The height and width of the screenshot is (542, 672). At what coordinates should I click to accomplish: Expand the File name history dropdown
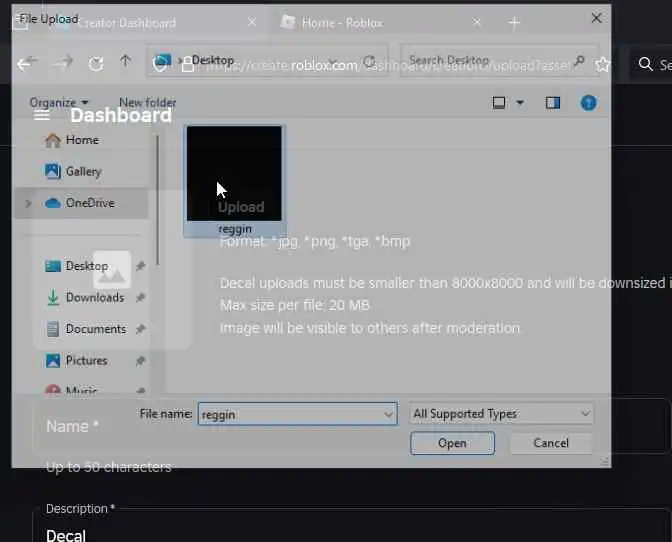click(x=389, y=414)
